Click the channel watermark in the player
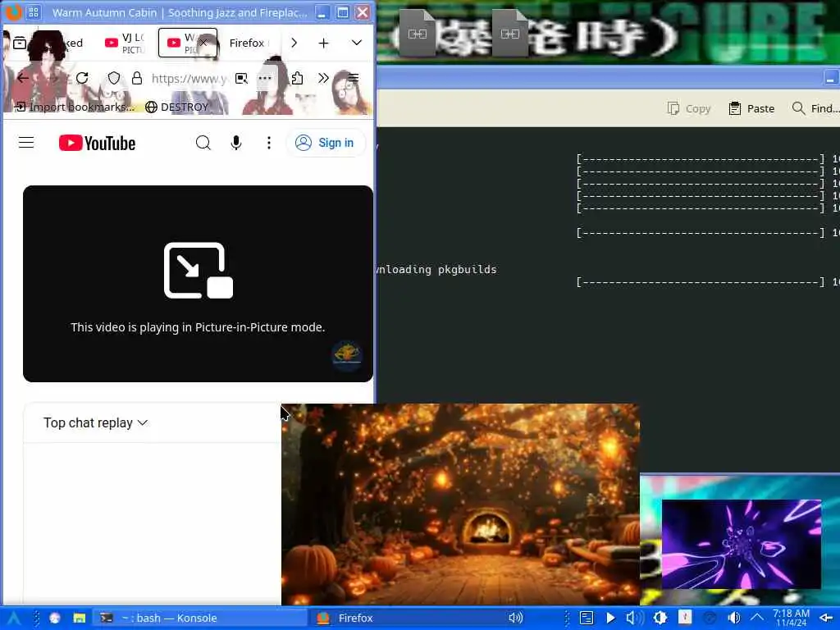Viewport: 840px width, 630px height. click(x=347, y=354)
